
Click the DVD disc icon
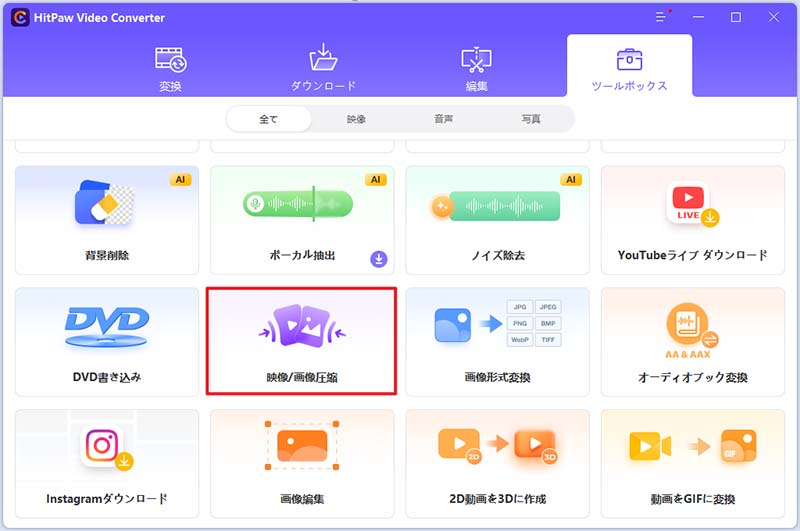(107, 327)
